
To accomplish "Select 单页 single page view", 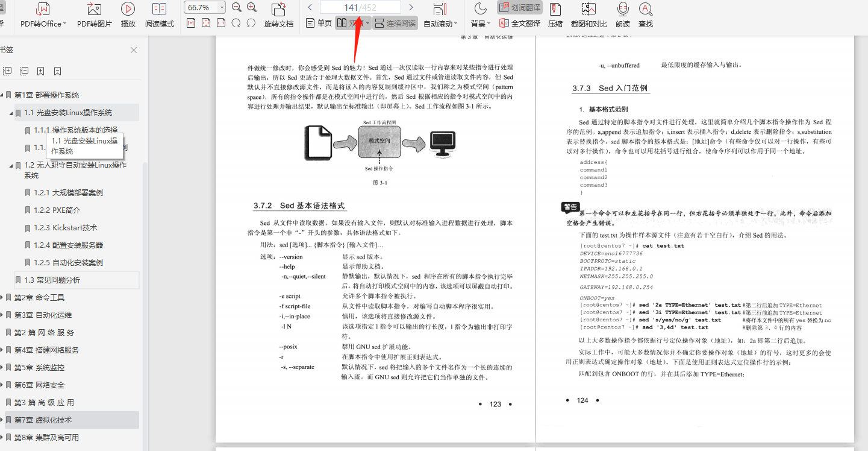I will click(x=319, y=23).
